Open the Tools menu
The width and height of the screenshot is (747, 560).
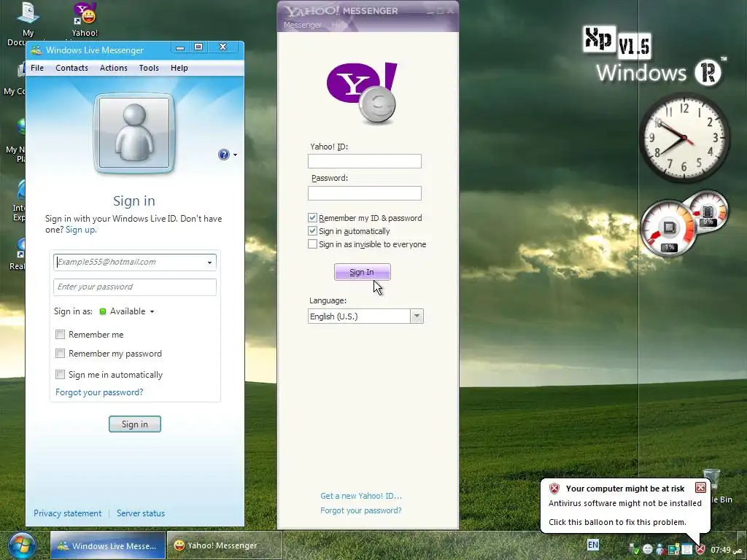(149, 68)
